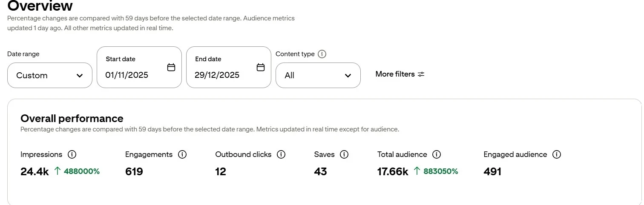Viewport: 644px width, 205px height.
Task: Click the Total audience value 17.66k
Action: (x=393, y=171)
